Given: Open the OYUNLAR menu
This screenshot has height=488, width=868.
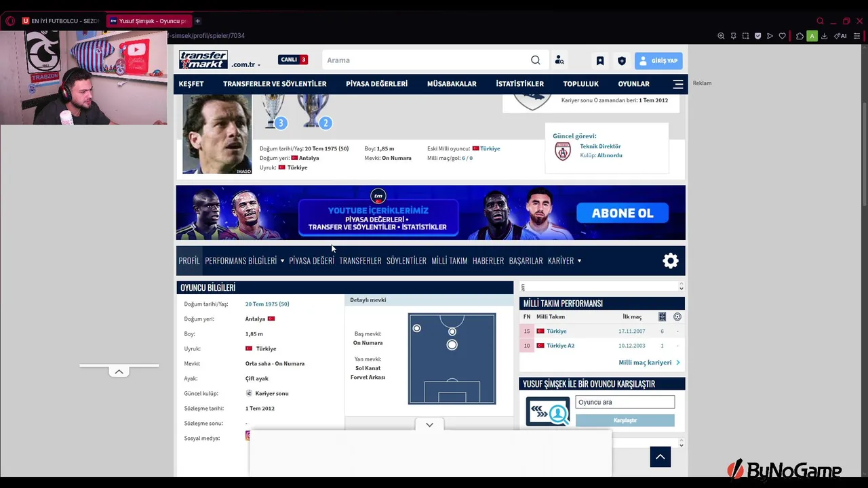Looking at the screenshot, I should point(633,84).
